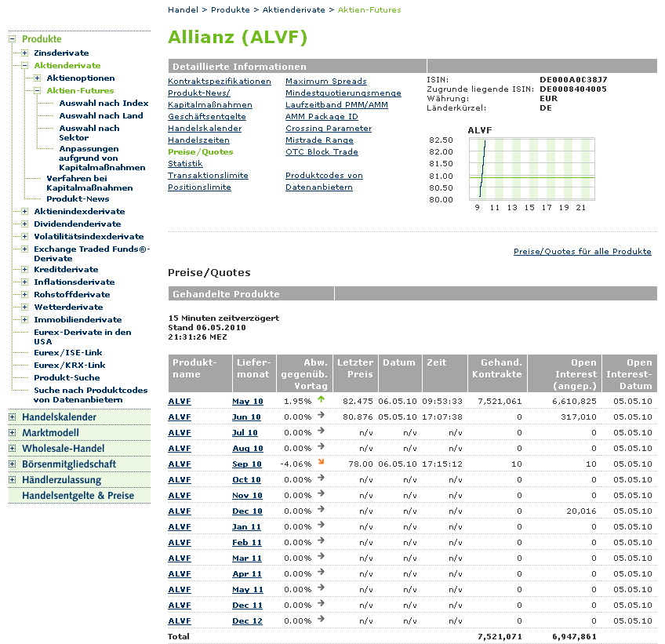Open the Kontraktspezifikationen link
This screenshot has width=665, height=644.
[220, 82]
